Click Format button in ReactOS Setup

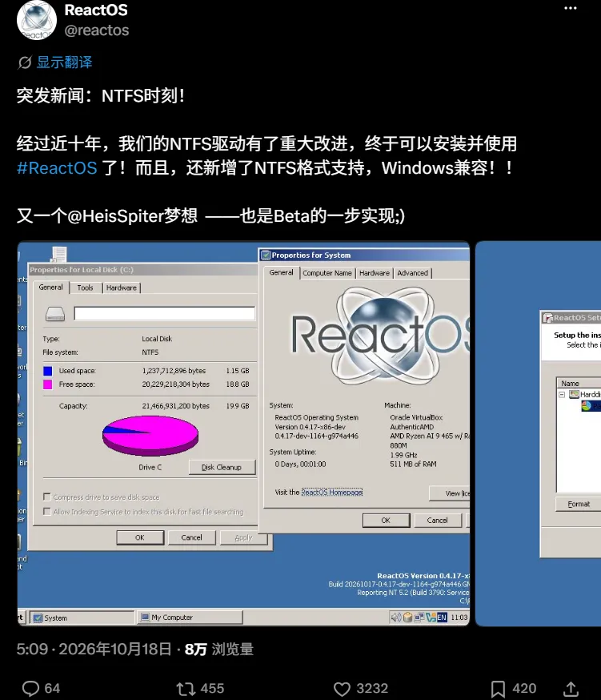579,504
